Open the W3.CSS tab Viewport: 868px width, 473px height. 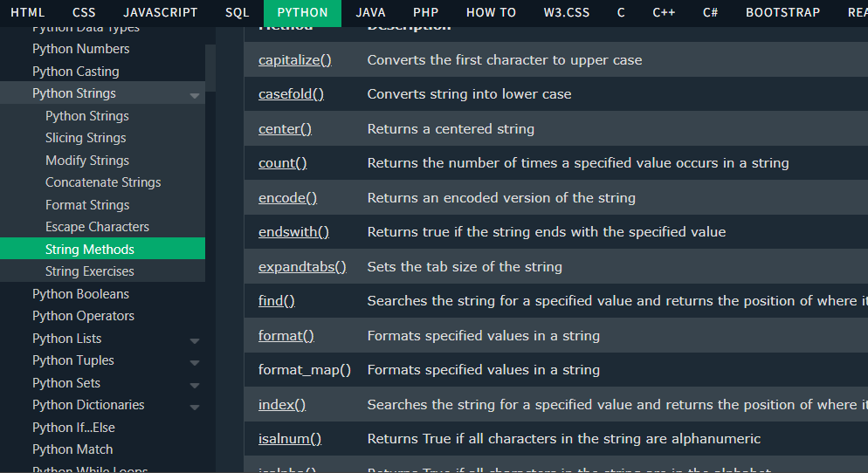pos(567,13)
